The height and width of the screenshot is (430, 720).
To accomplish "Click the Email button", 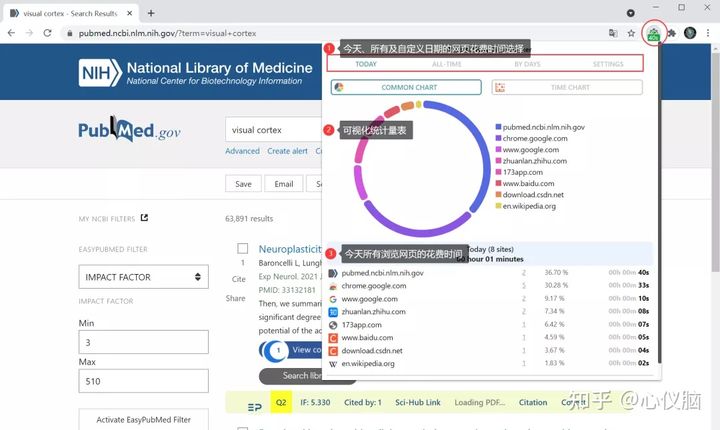I will [284, 184].
